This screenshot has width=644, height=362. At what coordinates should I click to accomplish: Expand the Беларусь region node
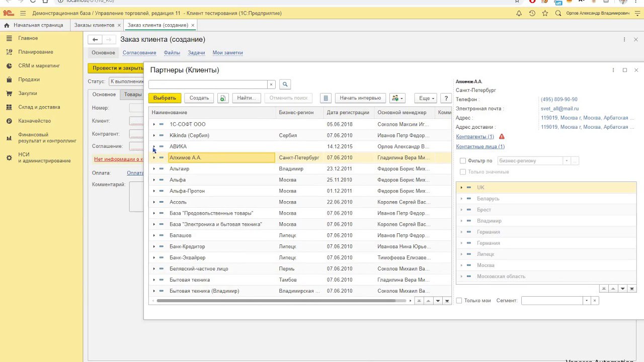click(x=461, y=199)
